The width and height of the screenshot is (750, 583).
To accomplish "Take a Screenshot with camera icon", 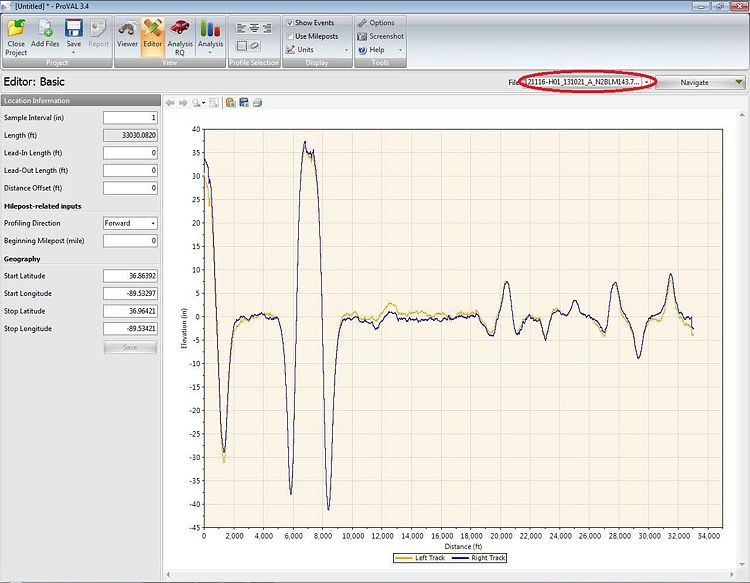I will [362, 36].
